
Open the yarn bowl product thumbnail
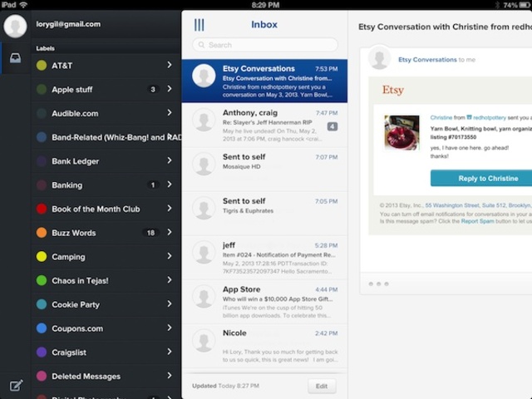click(x=401, y=133)
